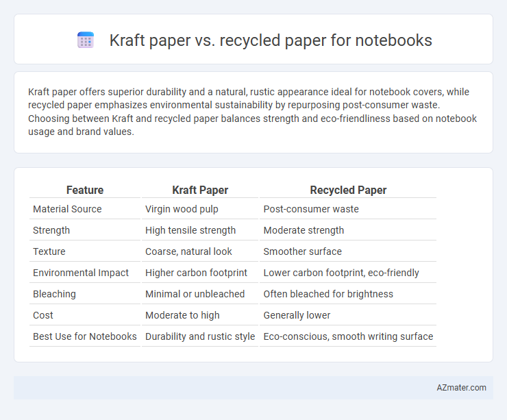Click the 'Virgin wood pulp' cell
507x420 pixels.
tap(182, 209)
